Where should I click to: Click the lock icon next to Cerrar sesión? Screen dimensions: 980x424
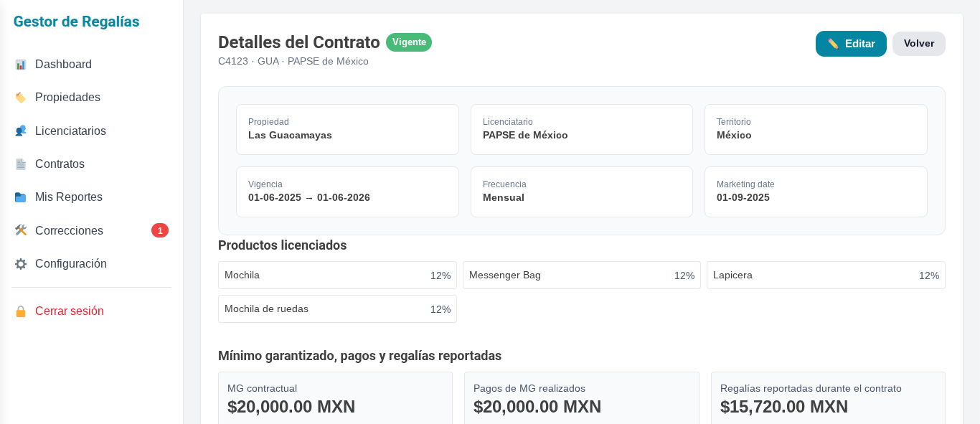(x=21, y=311)
